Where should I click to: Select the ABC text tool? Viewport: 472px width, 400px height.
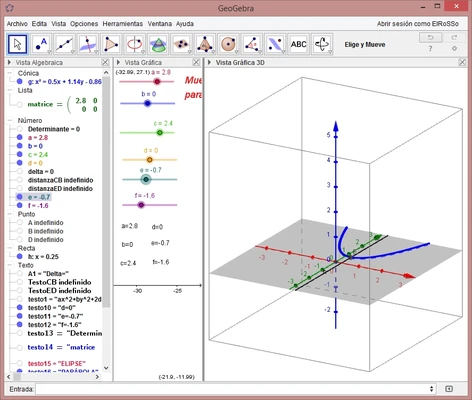pos(299,44)
